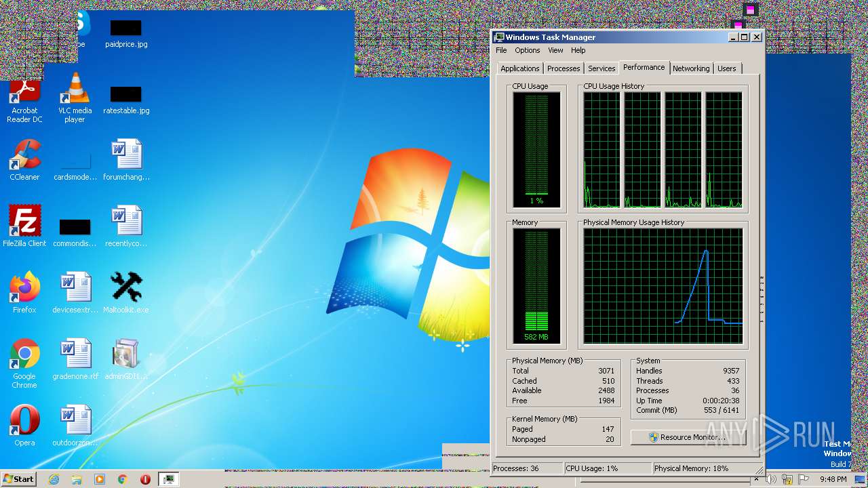Viewport: 868px width, 488px height.
Task: Select Maltoolkit.exe desktop icon
Action: click(x=126, y=293)
